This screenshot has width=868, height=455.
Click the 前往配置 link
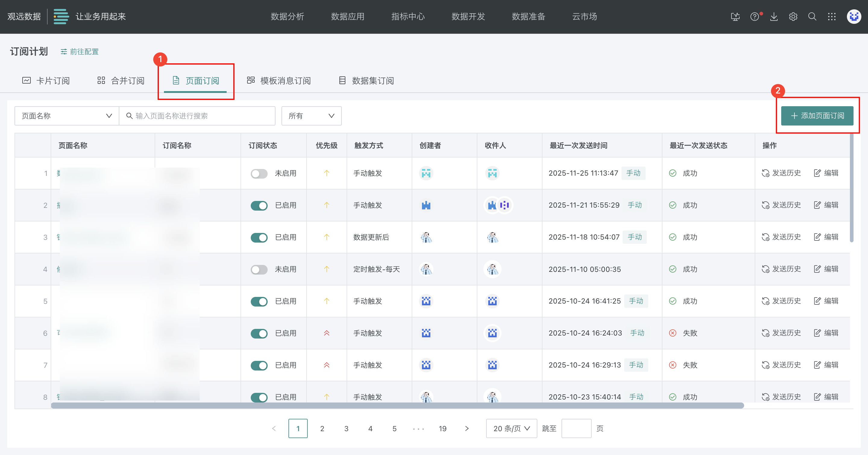pos(80,52)
